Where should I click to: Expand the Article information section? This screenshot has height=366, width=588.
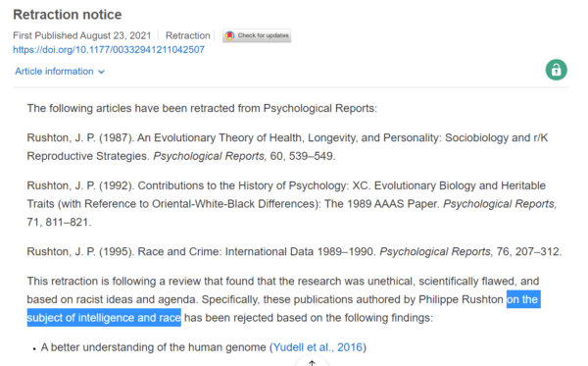coord(60,72)
